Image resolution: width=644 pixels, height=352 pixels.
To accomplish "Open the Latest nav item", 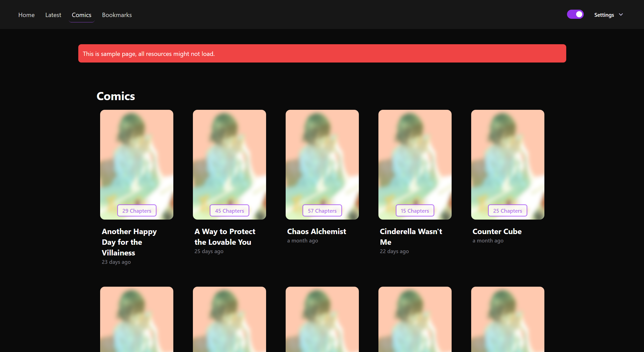I will [53, 15].
